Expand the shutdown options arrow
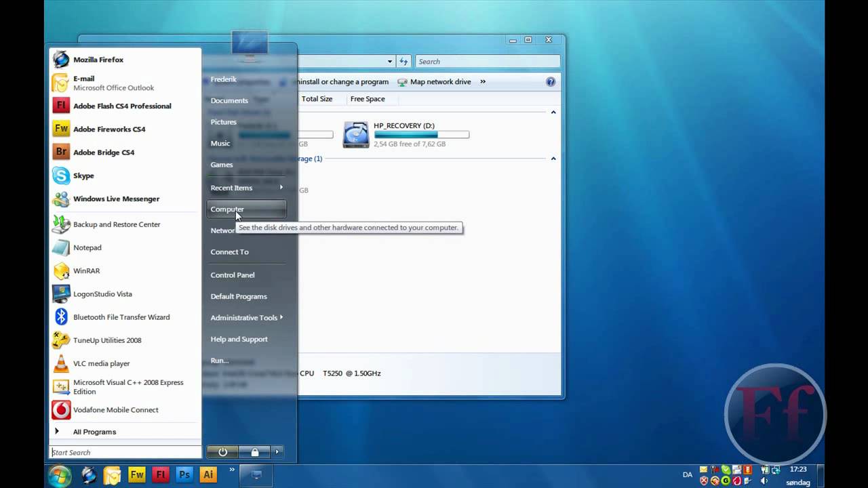The height and width of the screenshot is (488, 868). click(x=277, y=451)
